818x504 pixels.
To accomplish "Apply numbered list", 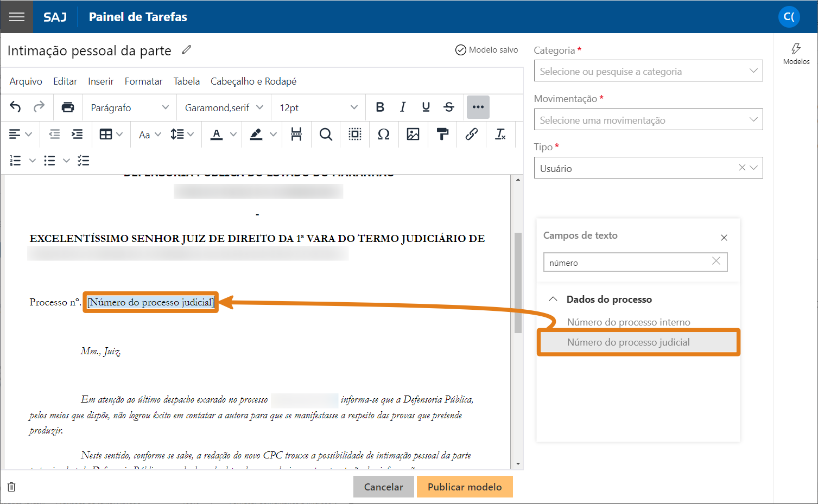I will (x=16, y=161).
